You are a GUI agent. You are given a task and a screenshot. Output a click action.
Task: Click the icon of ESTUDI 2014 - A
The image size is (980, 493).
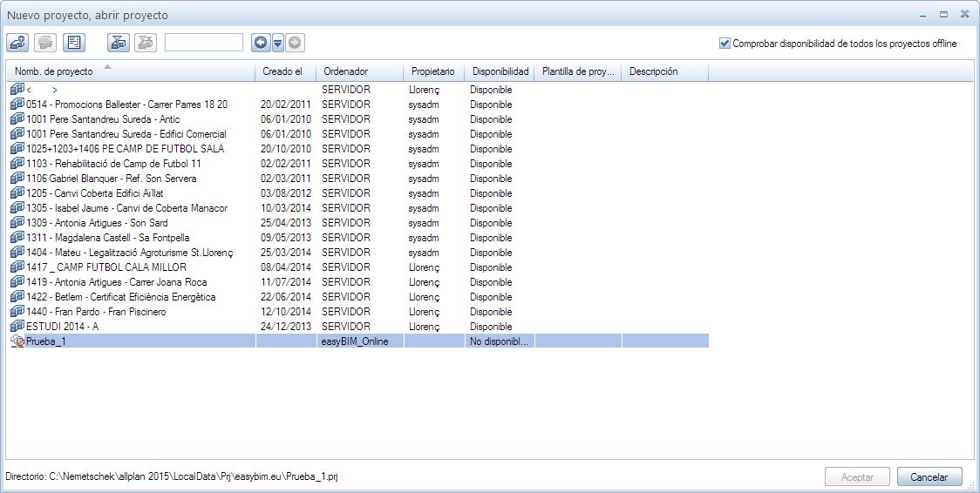[x=17, y=327]
